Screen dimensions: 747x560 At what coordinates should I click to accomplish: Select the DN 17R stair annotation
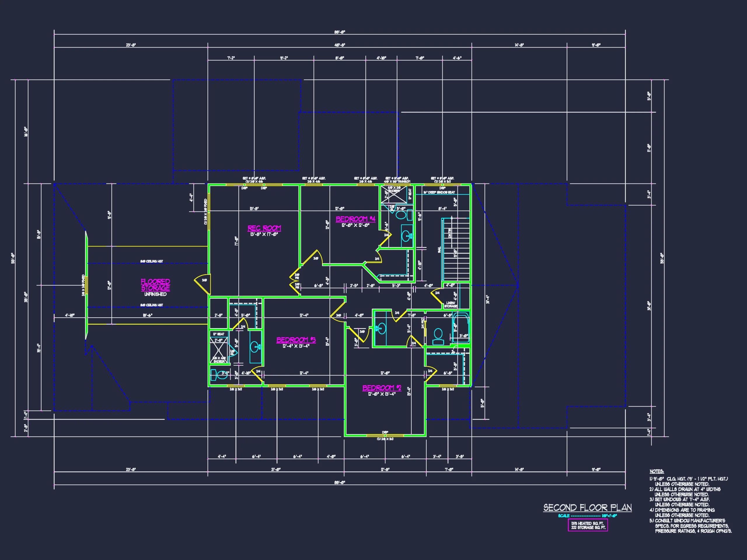(450, 233)
